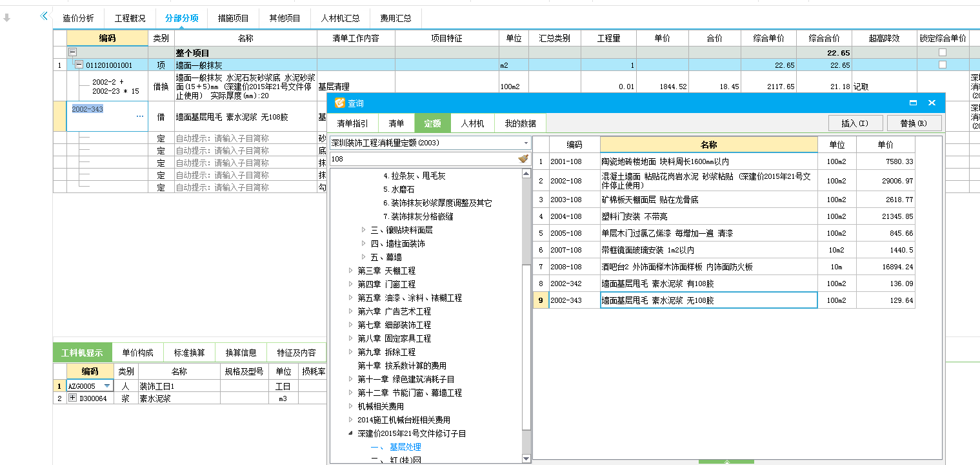Select result row 2003-108 矿棉板天棚面层
The image size is (980, 465).
(723, 200)
